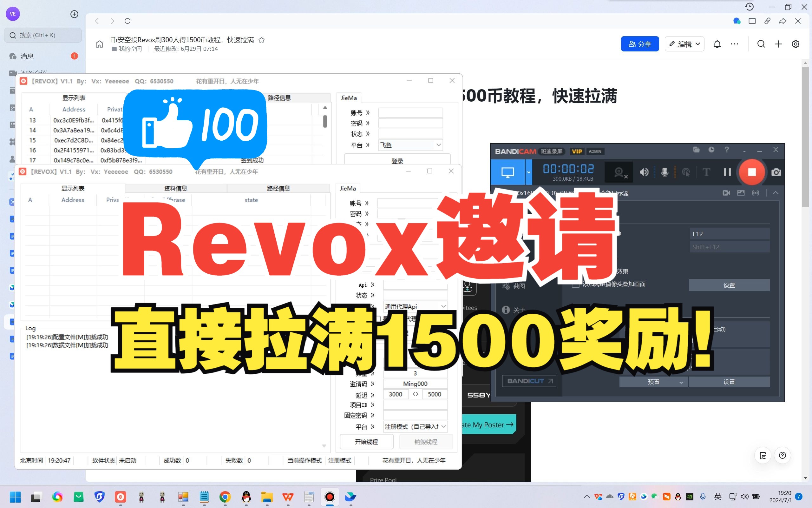Click the Bandicam image list icon
The width and height of the screenshot is (812, 508).
(x=741, y=193)
